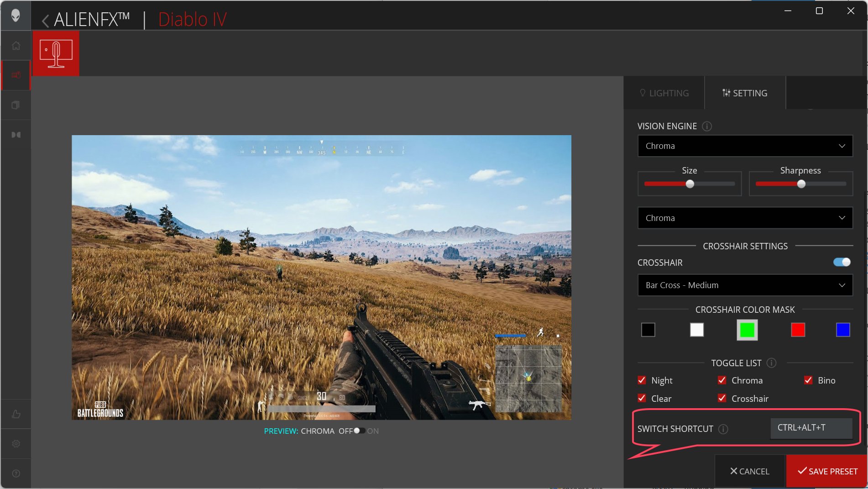Viewport: 868px width, 489px height.
Task: Select the red crosshair color swatch
Action: coord(798,330)
